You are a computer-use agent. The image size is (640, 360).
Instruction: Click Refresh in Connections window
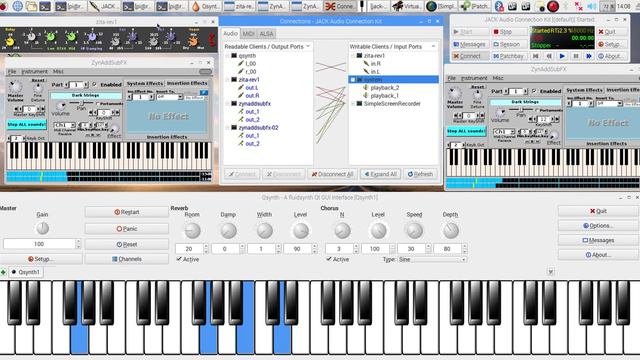click(420, 174)
